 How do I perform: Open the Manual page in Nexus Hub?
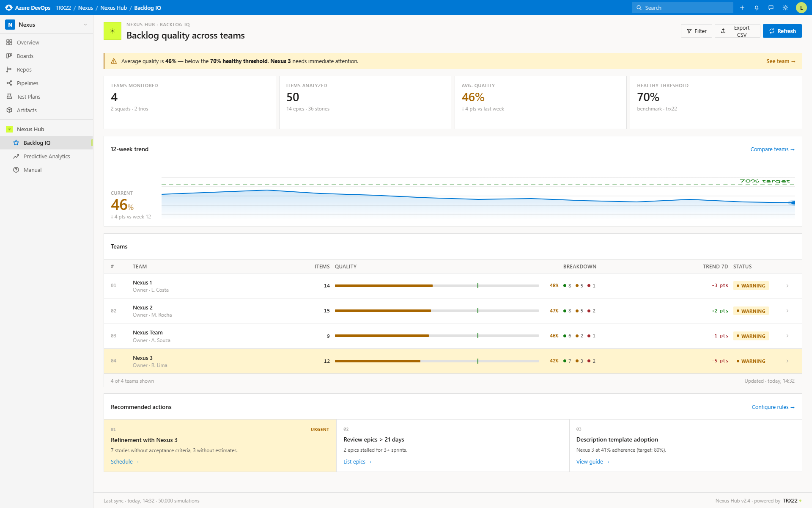point(32,170)
